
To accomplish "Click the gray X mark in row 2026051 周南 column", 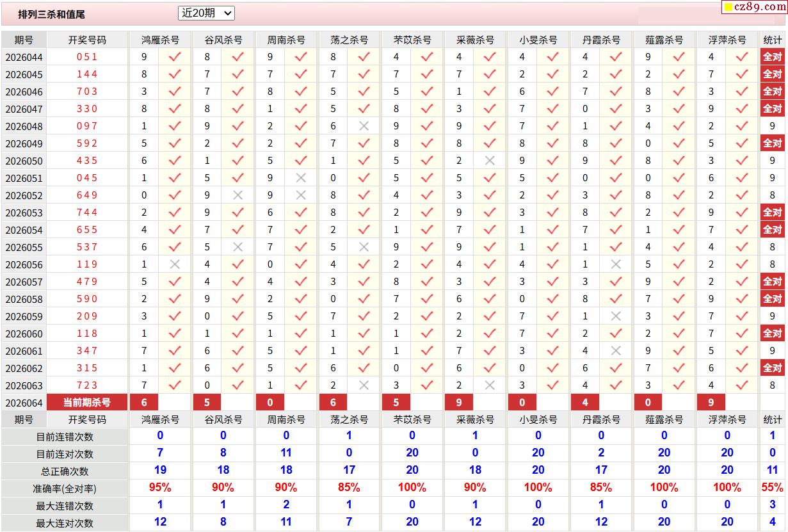I will click(301, 178).
